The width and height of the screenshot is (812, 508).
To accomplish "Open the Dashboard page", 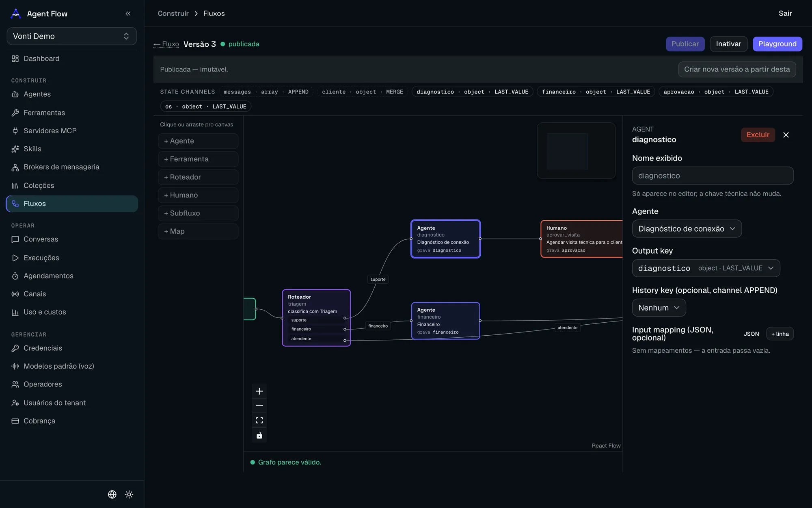I will pos(72,59).
